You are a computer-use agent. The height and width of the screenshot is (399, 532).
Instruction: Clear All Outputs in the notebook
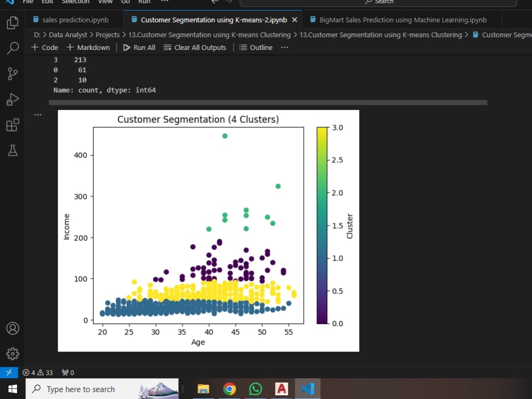(x=195, y=47)
